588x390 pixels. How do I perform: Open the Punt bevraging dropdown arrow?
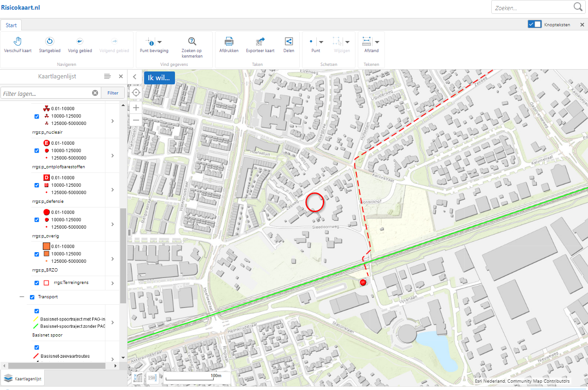pos(159,42)
